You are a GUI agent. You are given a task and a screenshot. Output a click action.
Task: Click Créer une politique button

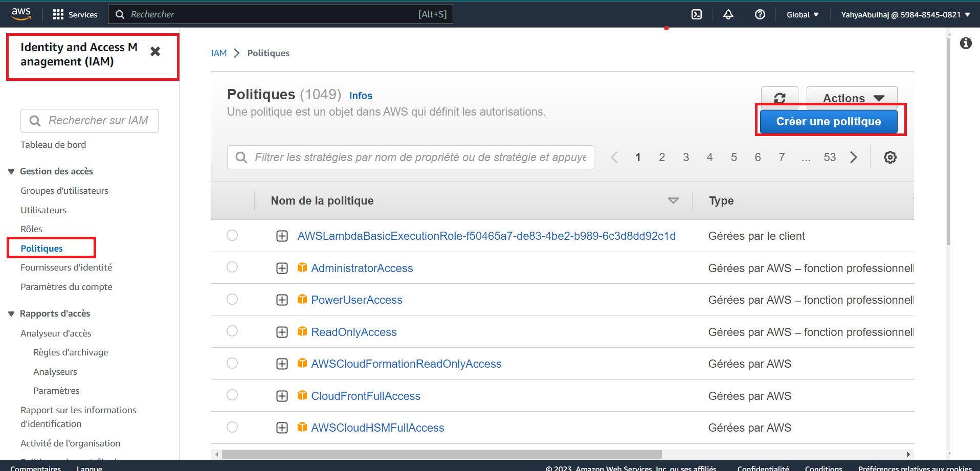point(829,121)
